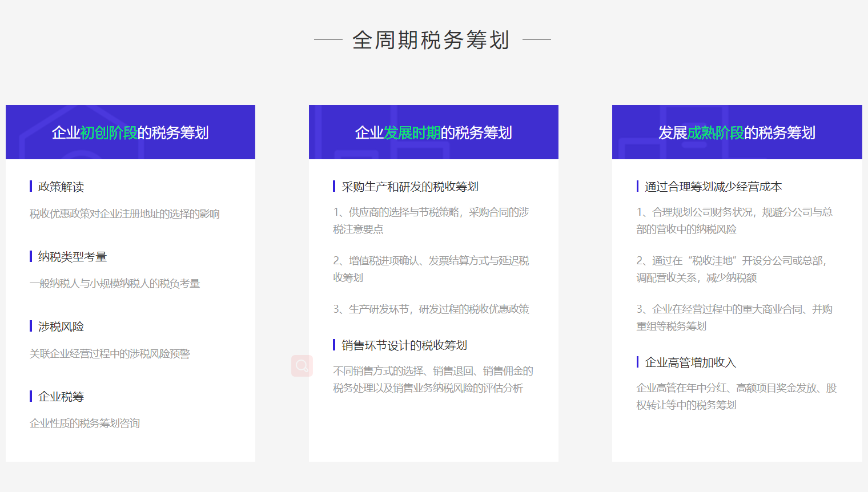
Task: Click the 税收优惠政策对企业注册地址 description text
Action: [x=124, y=213]
